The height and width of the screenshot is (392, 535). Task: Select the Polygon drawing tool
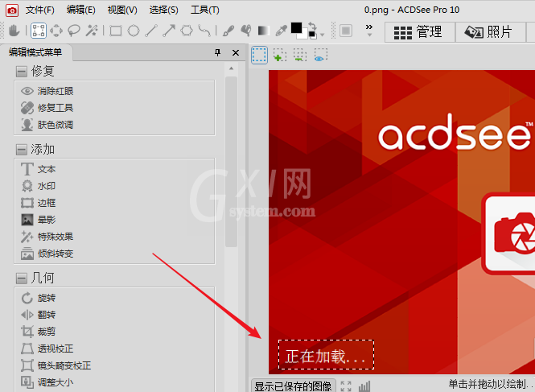pos(187,31)
